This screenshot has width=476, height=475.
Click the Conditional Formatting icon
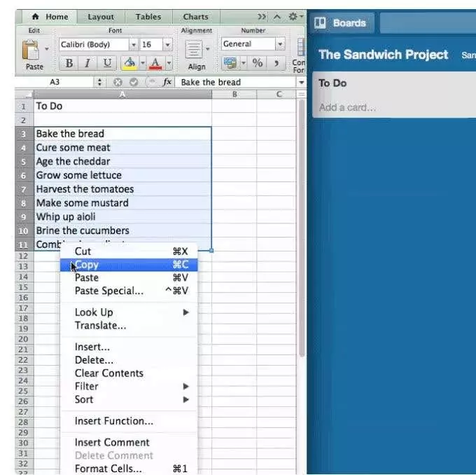(300, 48)
